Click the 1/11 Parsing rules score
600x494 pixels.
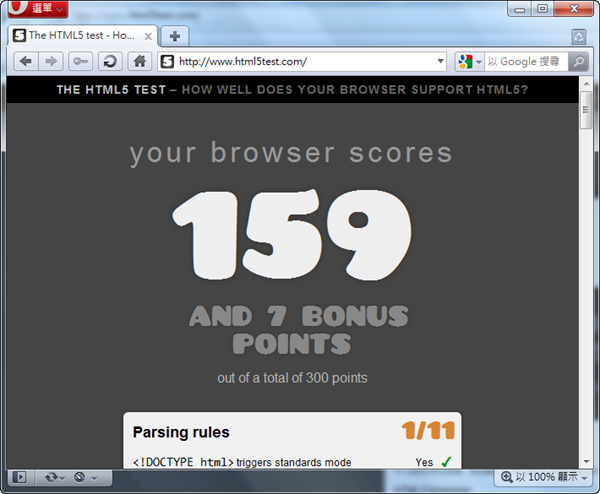[x=428, y=431]
